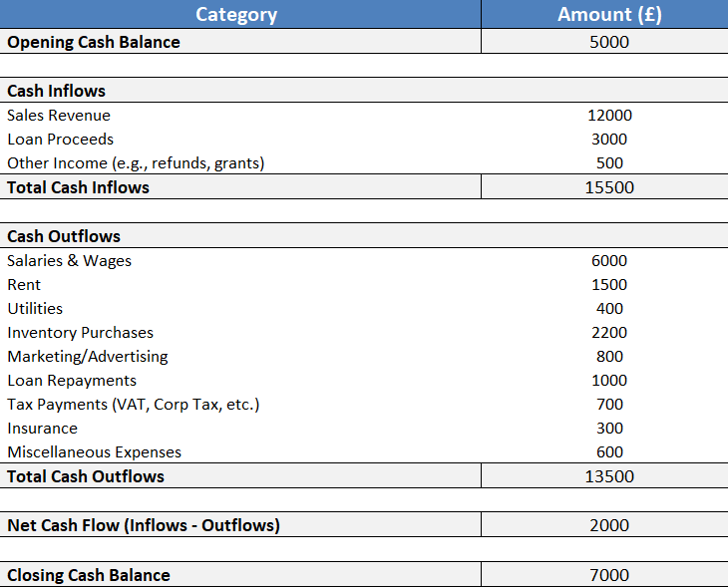Select the Tax Payments label cell
The height and width of the screenshot is (587, 728).
(x=134, y=405)
